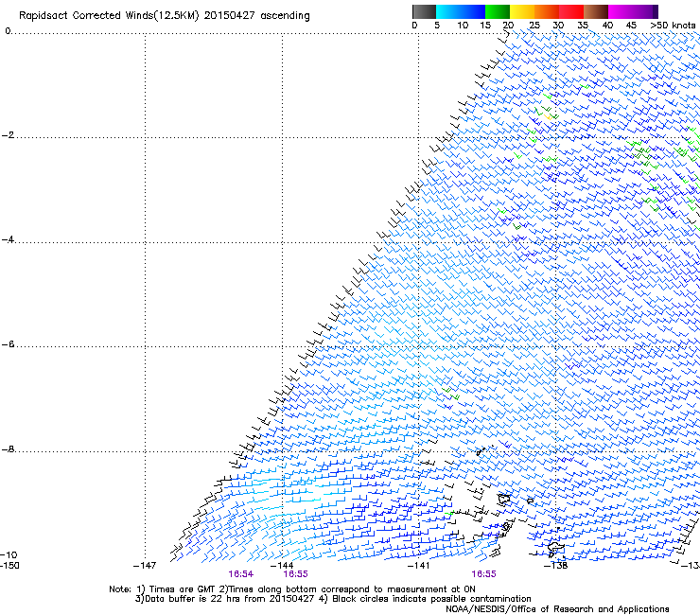
Task: Click the purple 16:54 time stamp
Action: [x=240, y=574]
